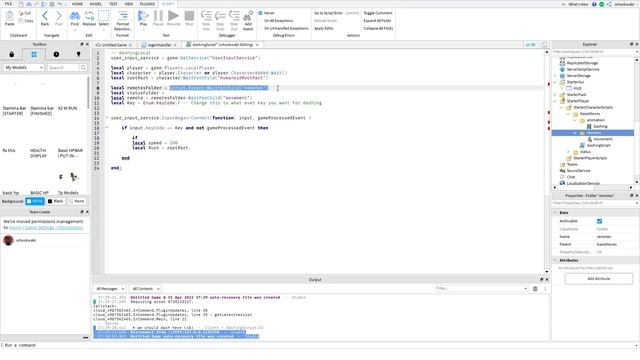Click Collapse All Folds action

[x=378, y=28]
